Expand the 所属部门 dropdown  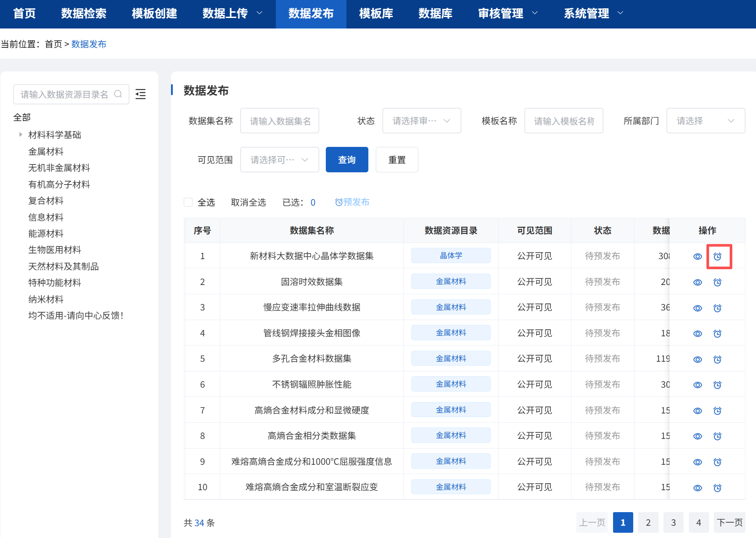click(x=705, y=121)
